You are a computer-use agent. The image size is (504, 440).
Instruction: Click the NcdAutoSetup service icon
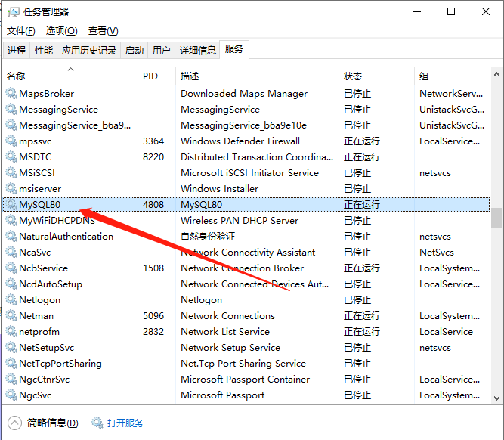(x=11, y=284)
